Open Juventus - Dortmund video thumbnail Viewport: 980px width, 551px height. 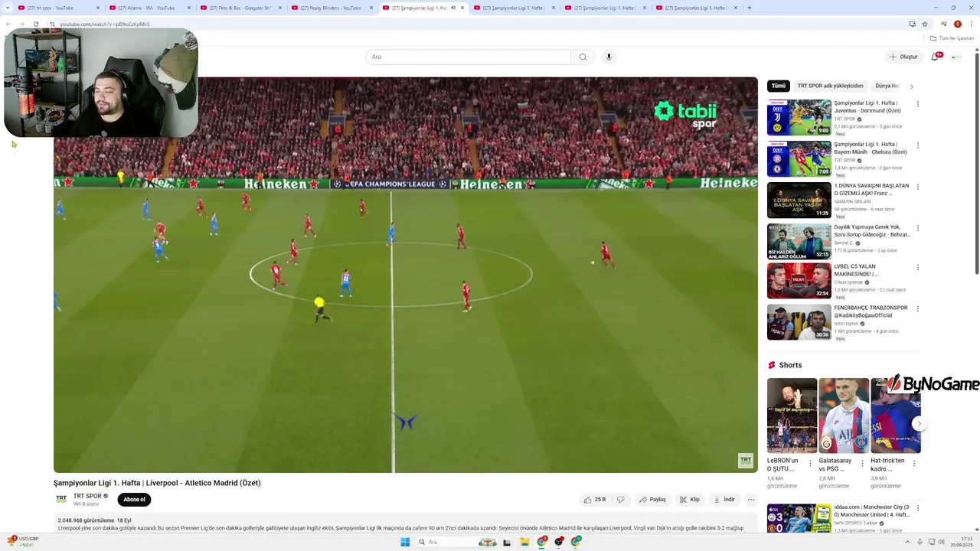[x=799, y=117]
